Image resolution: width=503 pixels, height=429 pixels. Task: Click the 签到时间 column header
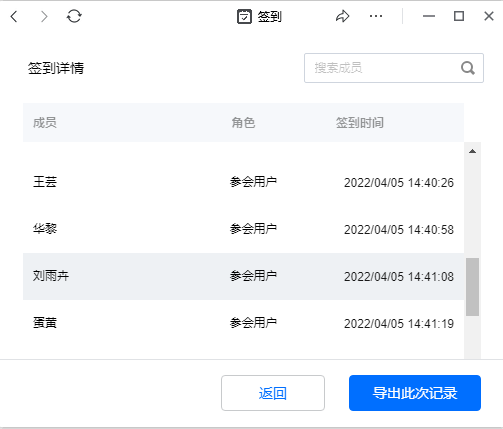[x=360, y=123]
